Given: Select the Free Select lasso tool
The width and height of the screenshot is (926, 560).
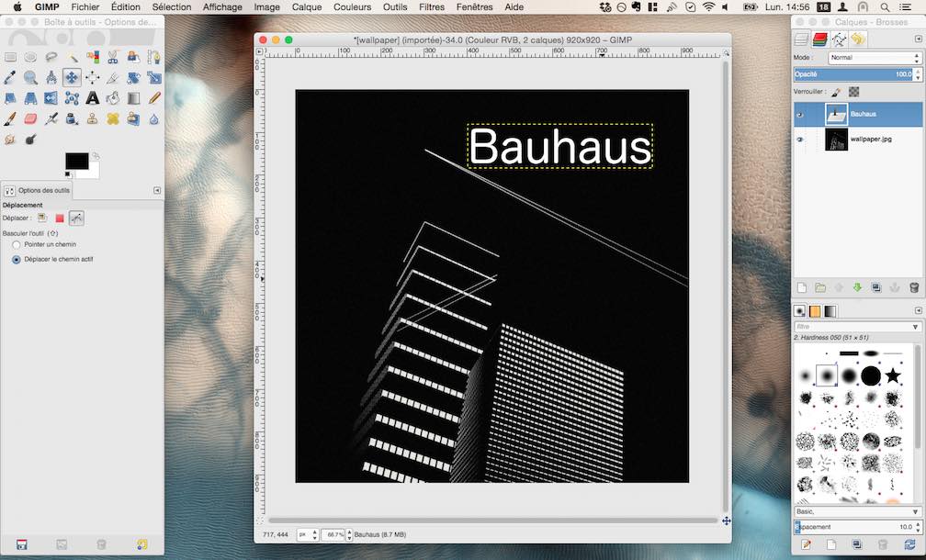Looking at the screenshot, I should tap(51, 57).
